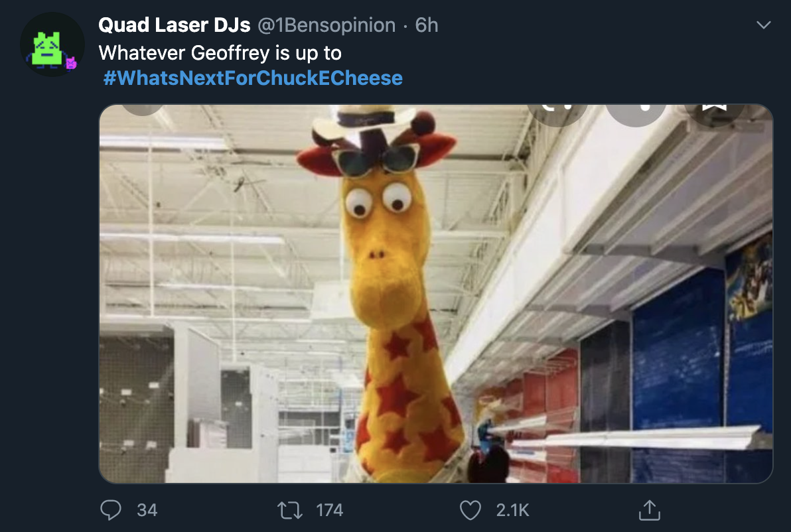Like the tweet with the heart icon
Image resolution: width=791 pixels, height=532 pixels.
pyautogui.click(x=470, y=510)
